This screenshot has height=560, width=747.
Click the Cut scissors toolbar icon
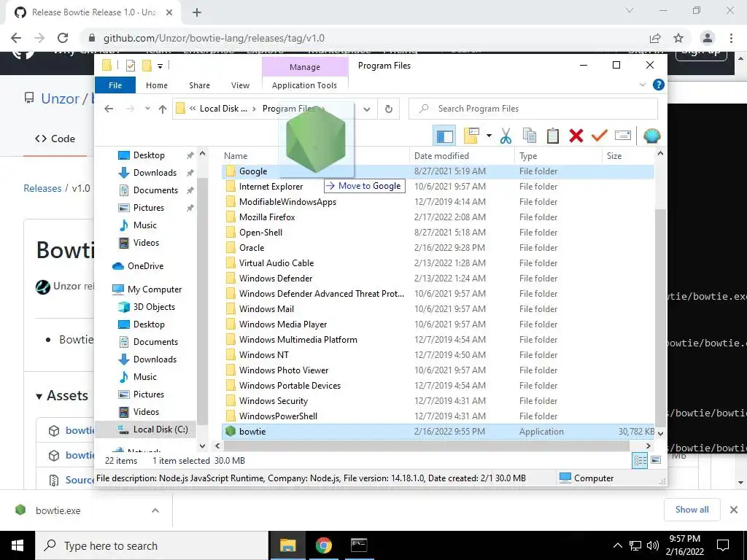[x=506, y=136]
